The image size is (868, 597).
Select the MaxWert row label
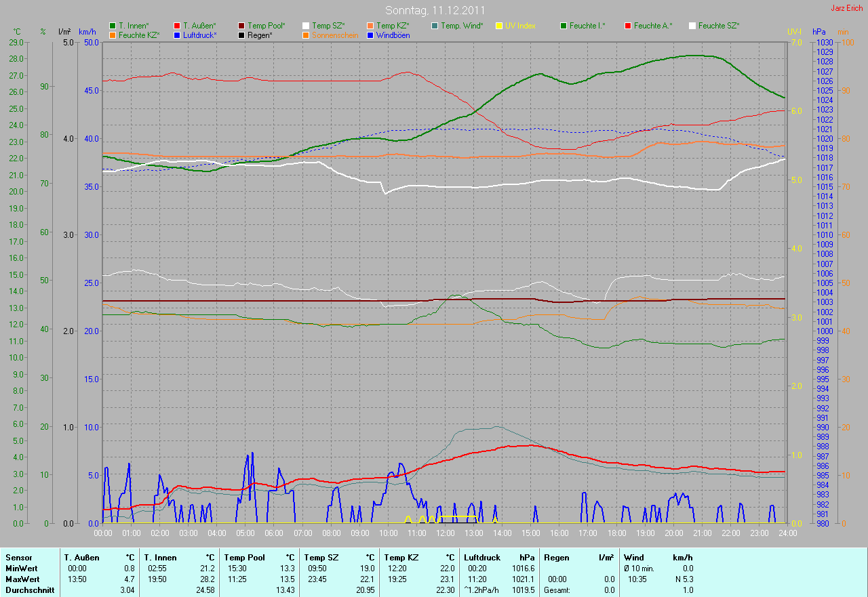[x=22, y=579]
